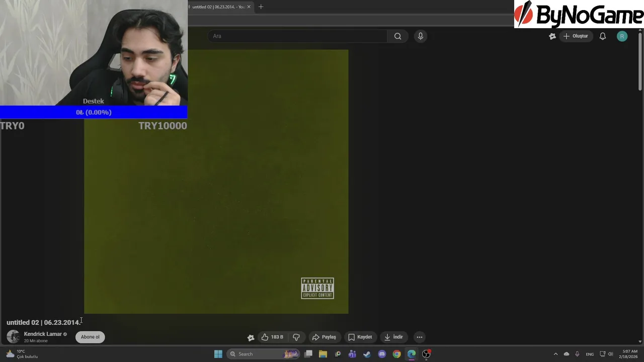Viewport: 644px width, 362px height.
Task: Open the 'Oluştur' create button
Action: point(576,36)
